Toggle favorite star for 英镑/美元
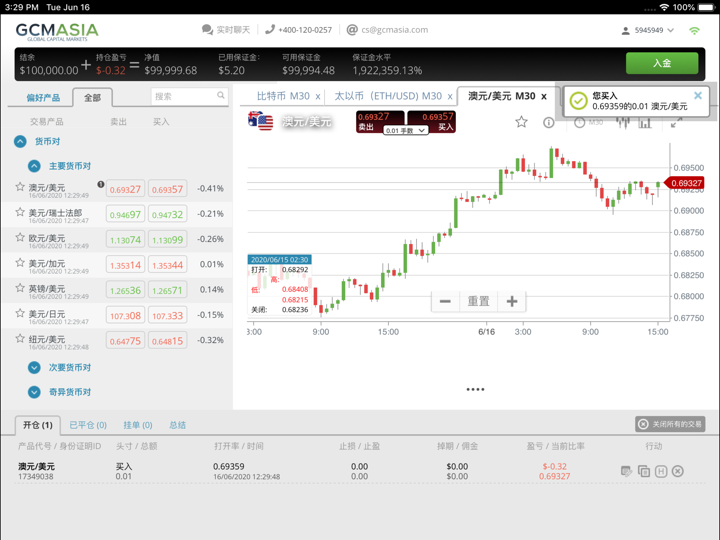This screenshot has width=720, height=540. pyautogui.click(x=20, y=288)
